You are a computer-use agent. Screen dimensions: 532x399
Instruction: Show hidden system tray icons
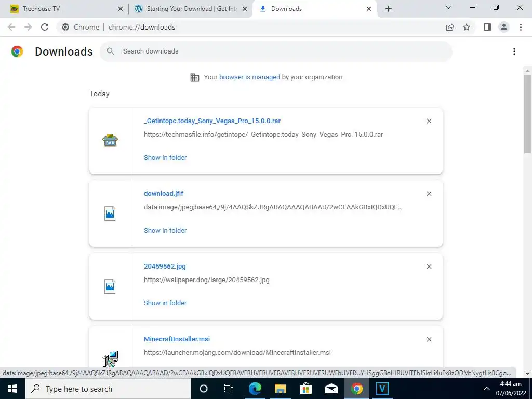point(486,389)
